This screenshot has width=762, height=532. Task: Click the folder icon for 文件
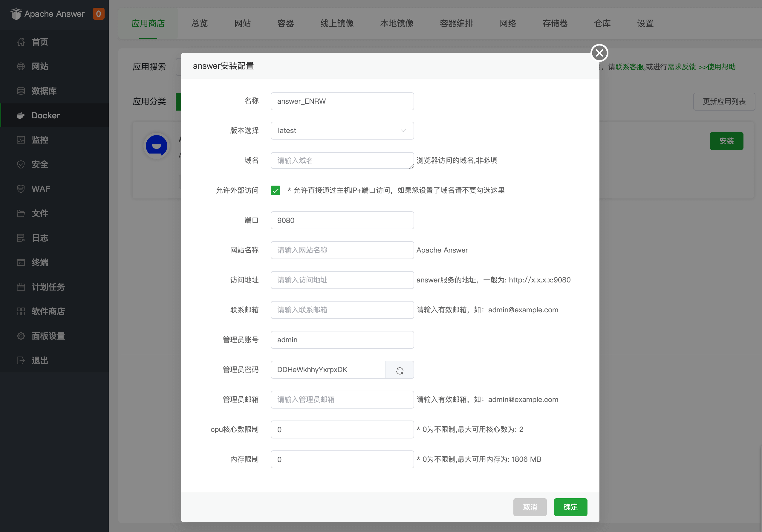click(21, 213)
